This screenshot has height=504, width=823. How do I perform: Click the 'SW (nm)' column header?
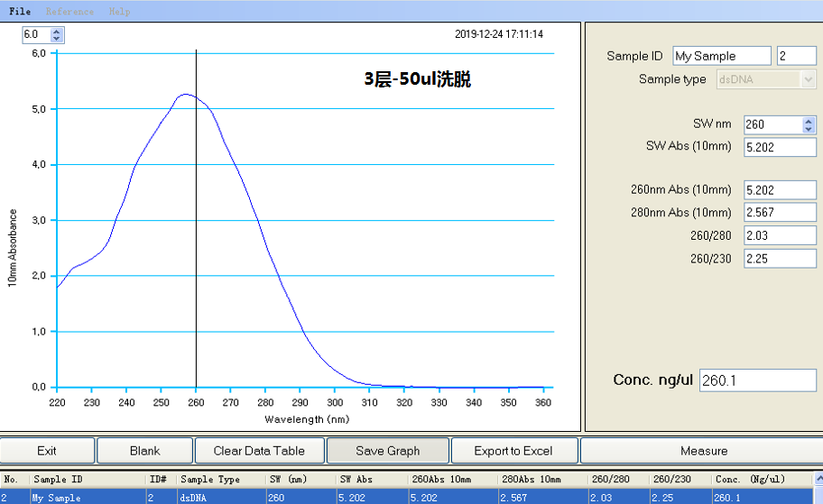pos(301,480)
